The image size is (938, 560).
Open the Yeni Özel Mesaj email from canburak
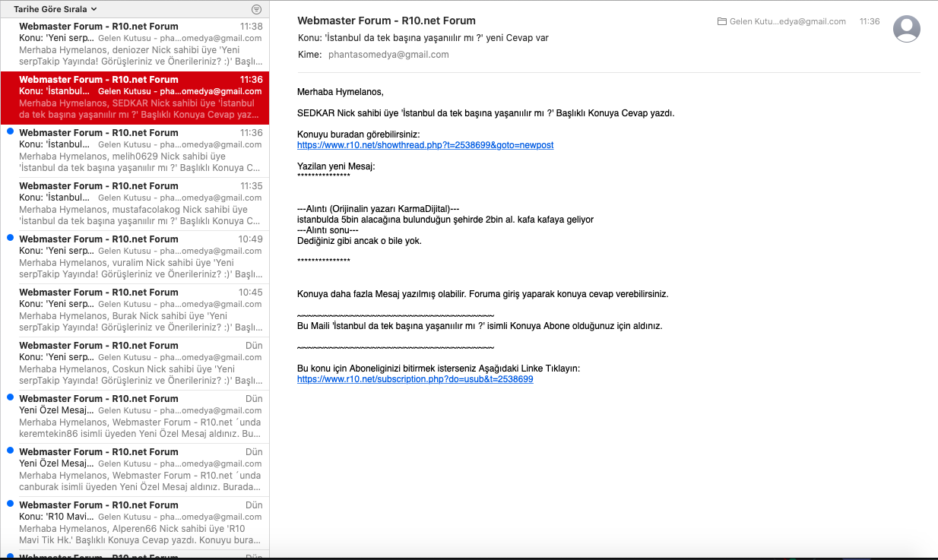tap(135, 470)
